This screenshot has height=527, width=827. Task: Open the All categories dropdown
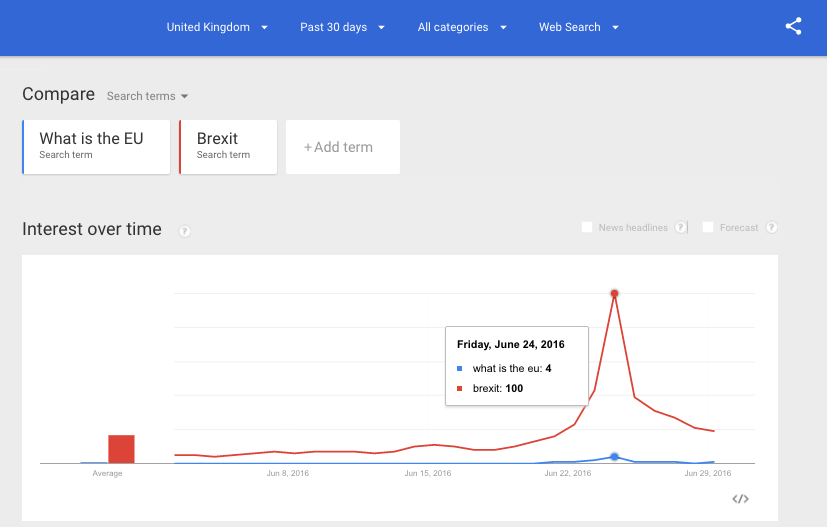tap(462, 27)
